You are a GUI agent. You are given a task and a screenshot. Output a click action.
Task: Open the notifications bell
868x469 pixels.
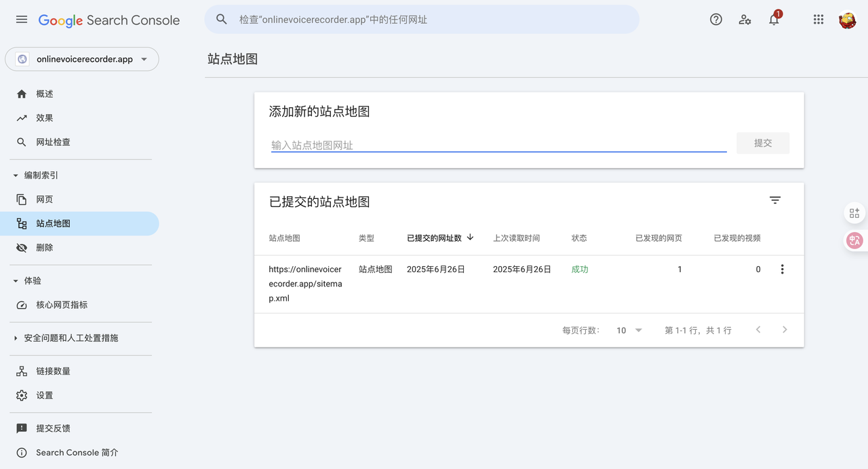click(x=774, y=20)
